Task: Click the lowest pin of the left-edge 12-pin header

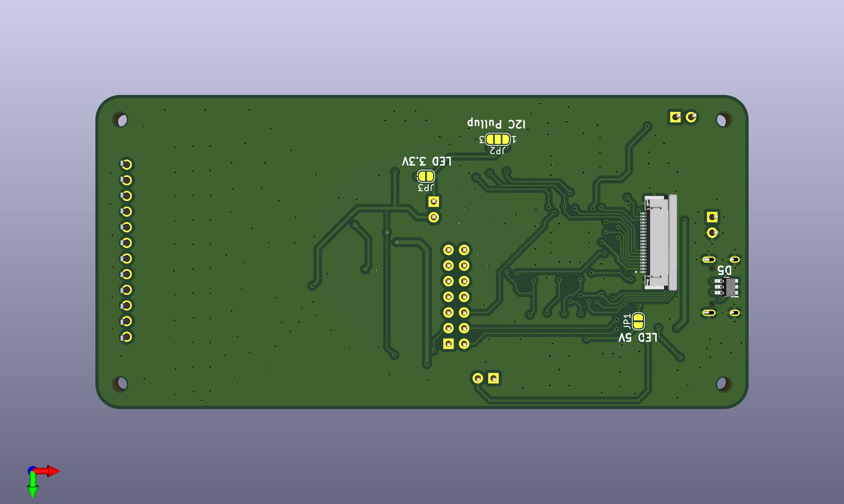Action: (x=126, y=337)
